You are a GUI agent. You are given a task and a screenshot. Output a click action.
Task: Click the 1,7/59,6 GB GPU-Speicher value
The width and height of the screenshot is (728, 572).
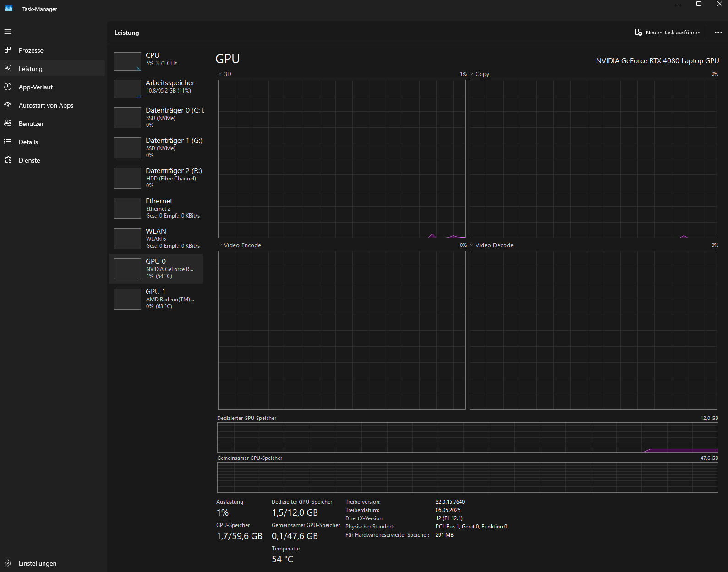click(x=239, y=536)
